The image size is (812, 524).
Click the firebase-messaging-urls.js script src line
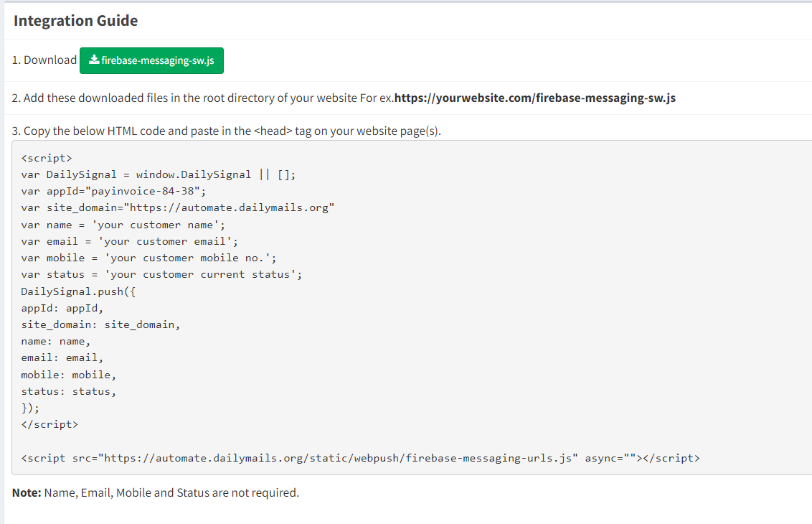(x=360, y=457)
